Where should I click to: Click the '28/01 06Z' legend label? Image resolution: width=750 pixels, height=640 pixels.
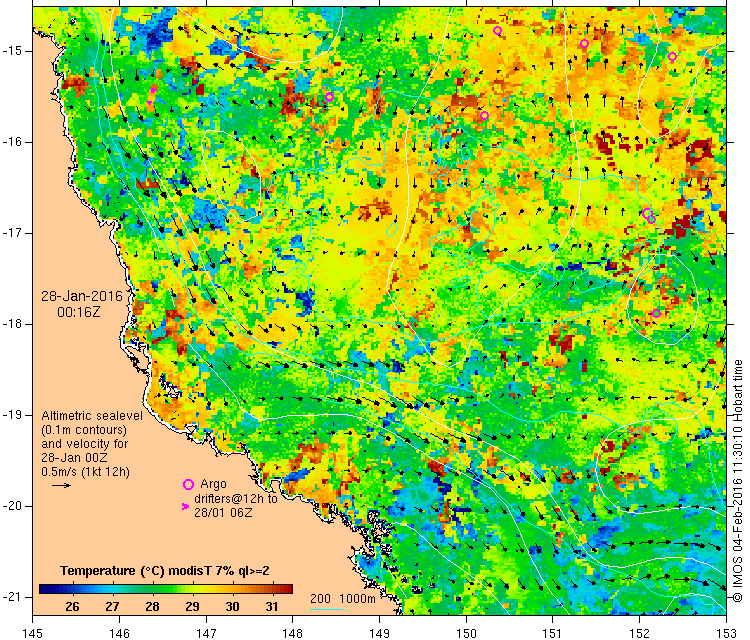[223, 512]
